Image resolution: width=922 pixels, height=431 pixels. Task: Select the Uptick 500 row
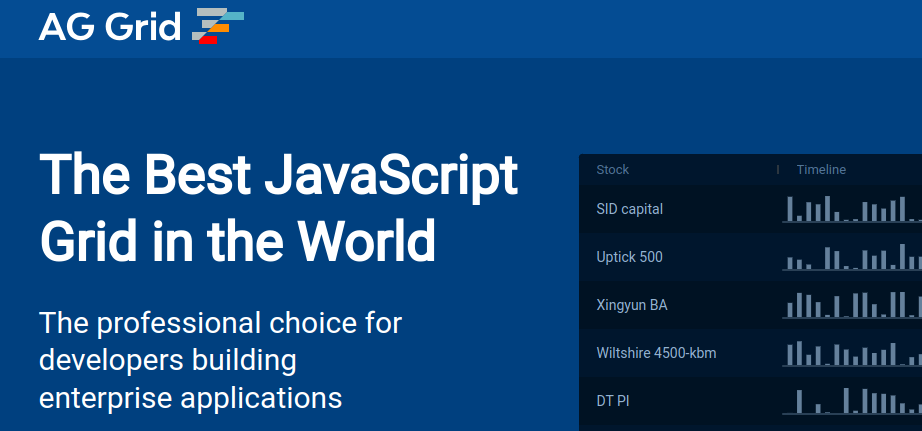(750, 257)
